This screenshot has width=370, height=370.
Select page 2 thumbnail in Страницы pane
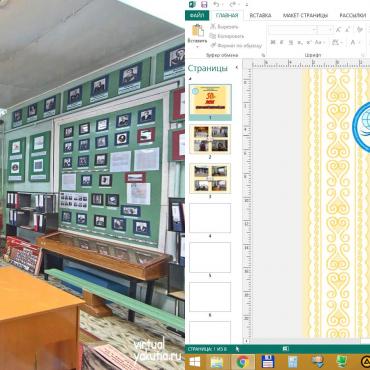210,139
